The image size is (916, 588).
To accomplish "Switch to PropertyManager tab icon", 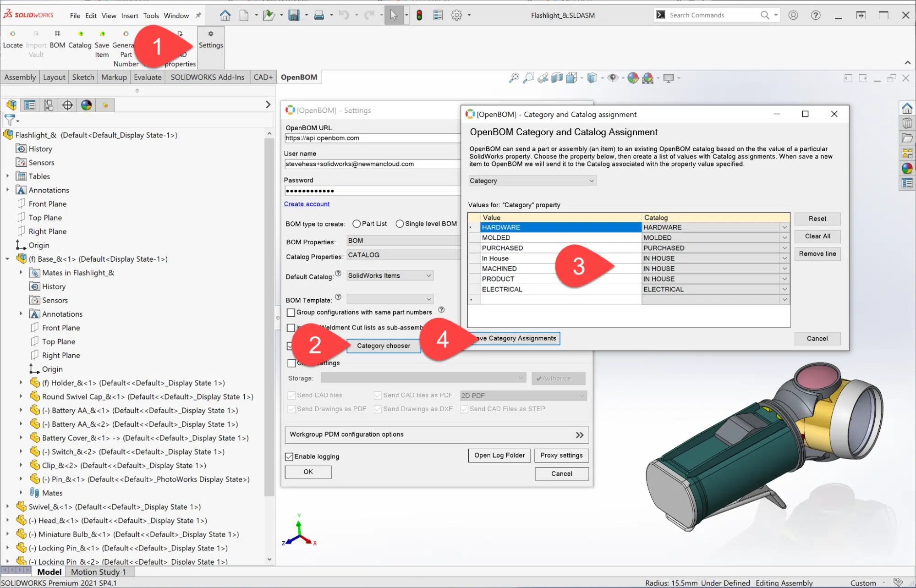I will click(30, 105).
